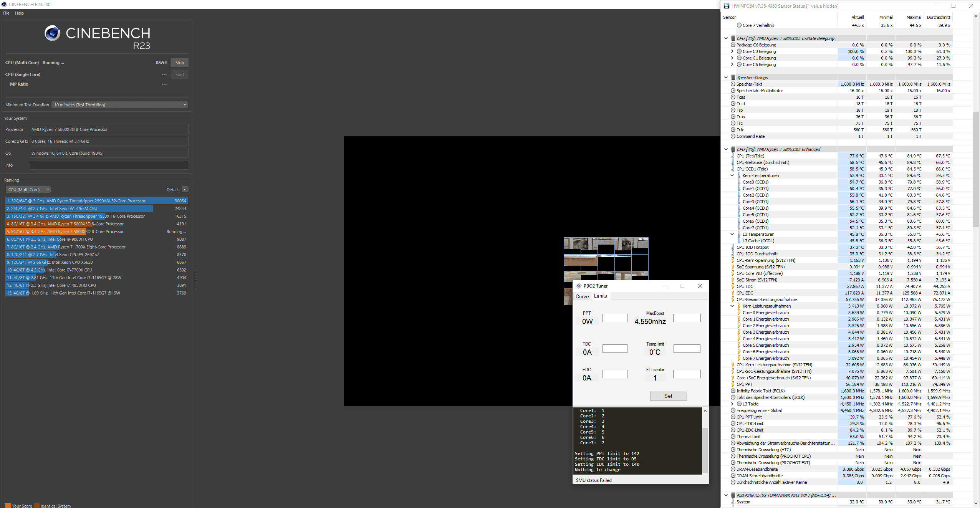
Task: Click the PBO2 Tuner log scrollbar thumb
Action: pyautogui.click(x=705, y=450)
